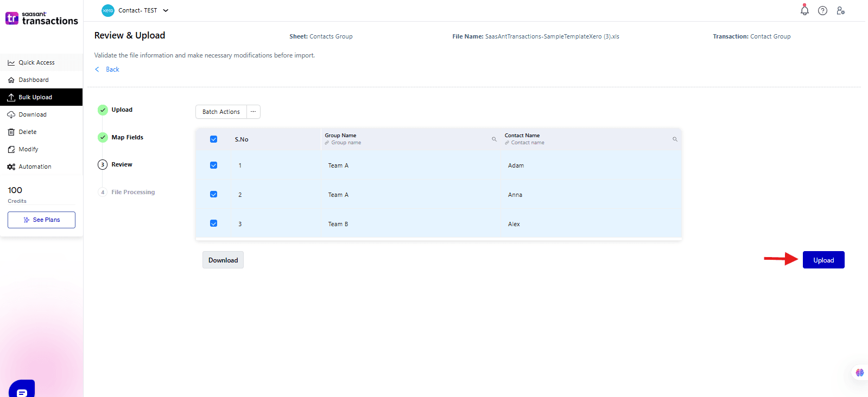
Task: Uncheck row 3 Alex checkbox
Action: pyautogui.click(x=213, y=223)
